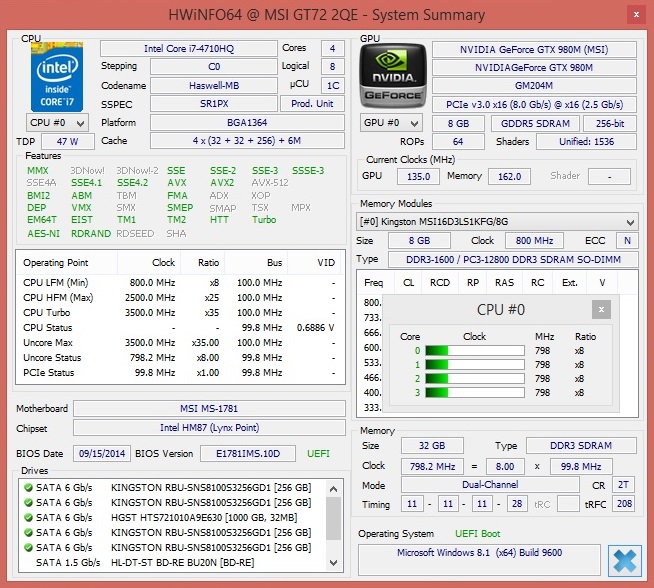This screenshot has height=588, width=654.
Task: Click the Ratio column header
Action: click(x=203, y=263)
